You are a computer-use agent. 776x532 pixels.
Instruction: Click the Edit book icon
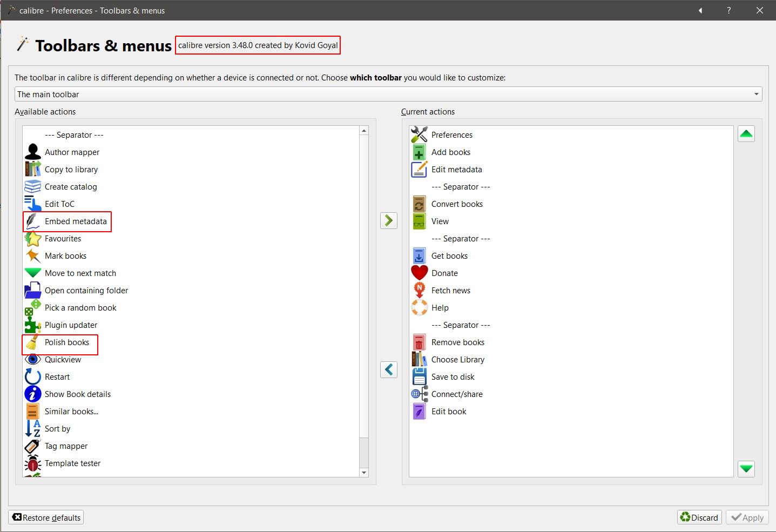click(420, 412)
